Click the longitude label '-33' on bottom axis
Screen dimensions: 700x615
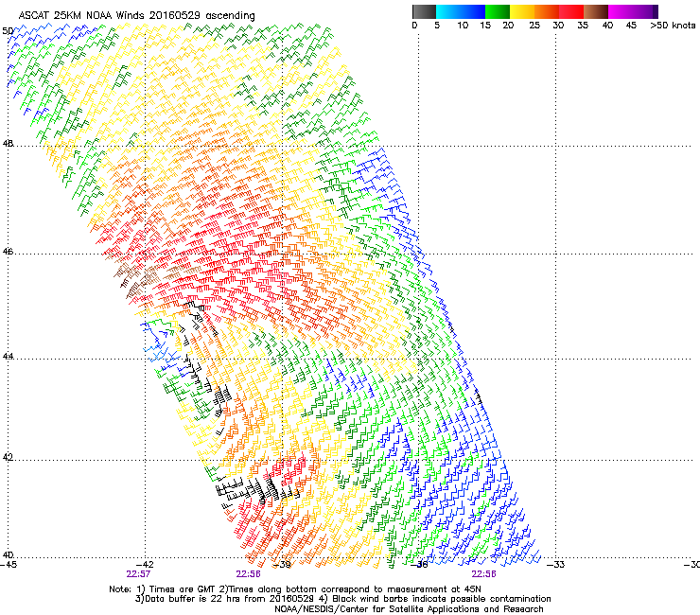point(556,565)
